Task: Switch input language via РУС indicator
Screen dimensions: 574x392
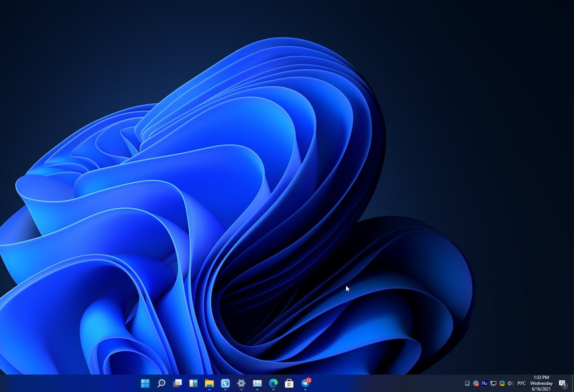Action: pyautogui.click(x=522, y=383)
